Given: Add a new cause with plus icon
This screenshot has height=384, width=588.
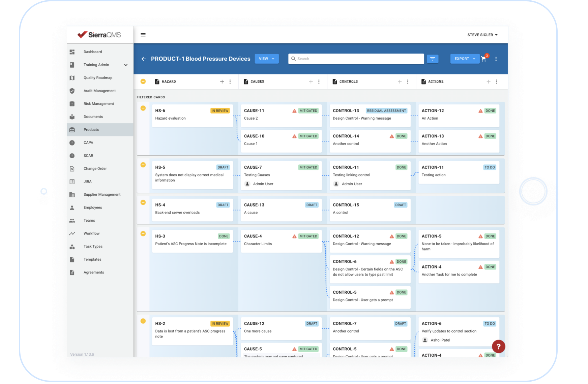Looking at the screenshot, I should tap(311, 82).
